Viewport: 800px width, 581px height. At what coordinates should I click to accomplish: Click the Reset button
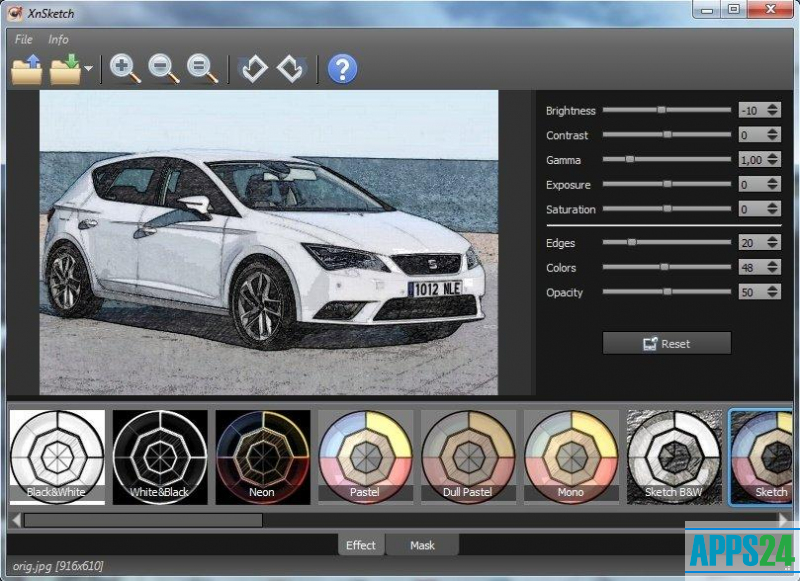[667, 343]
